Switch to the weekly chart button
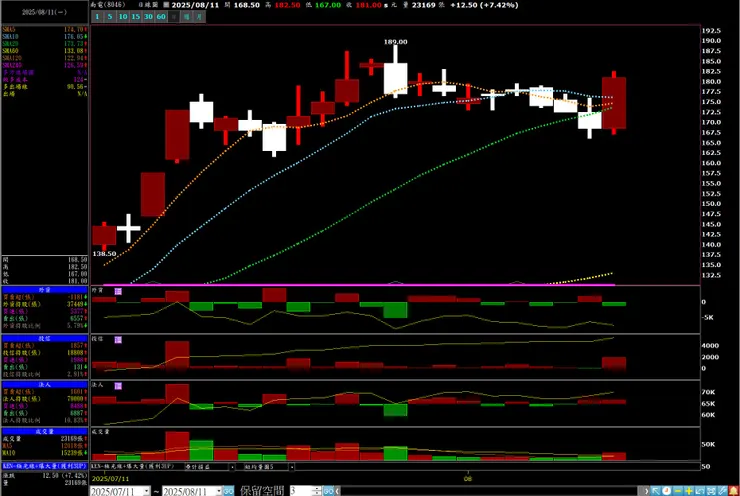The image size is (740, 496). point(186,17)
